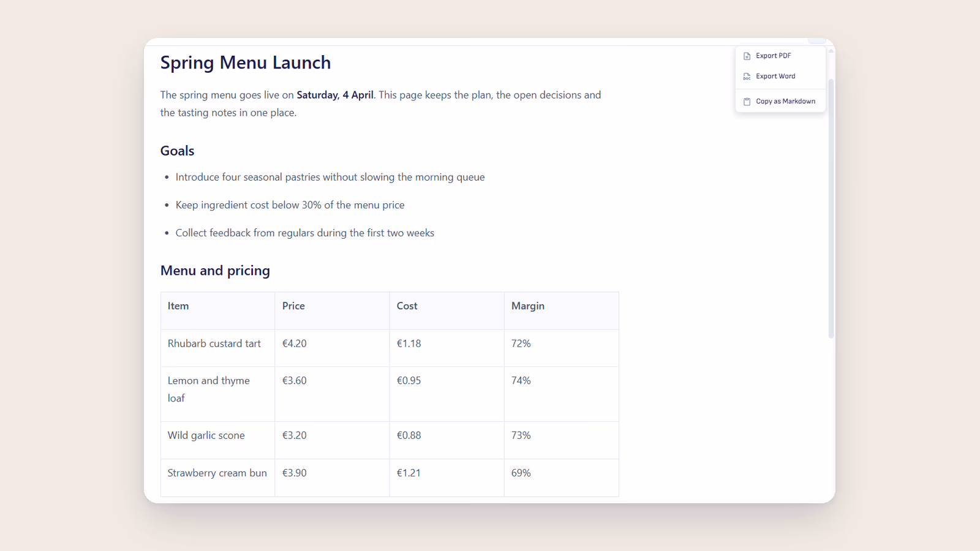
Task: Click the Spring Menu Launch title
Action: (x=246, y=62)
